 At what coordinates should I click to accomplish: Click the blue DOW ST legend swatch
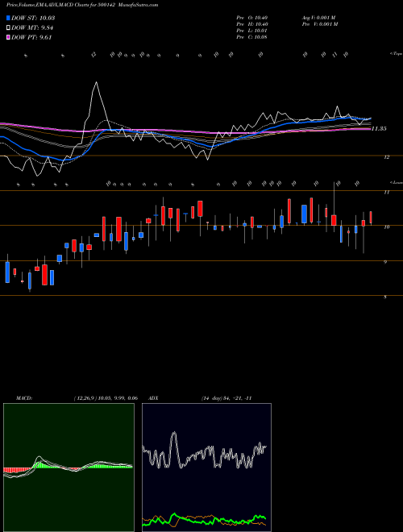coord(9,18)
